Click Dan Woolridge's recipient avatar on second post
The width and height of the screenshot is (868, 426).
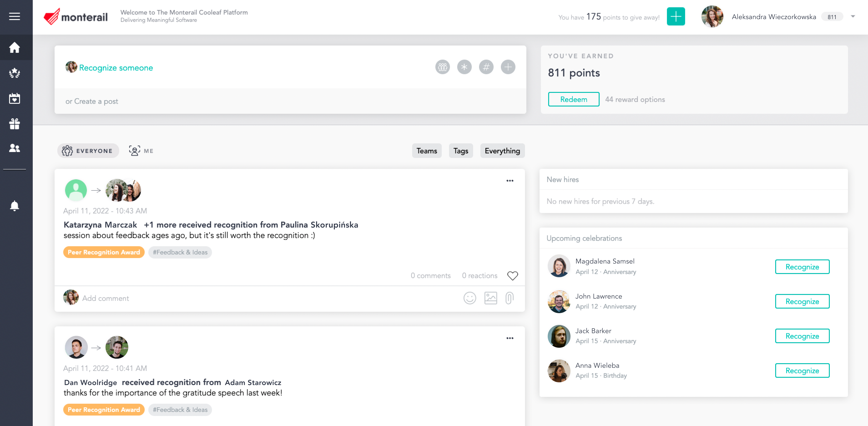click(117, 347)
